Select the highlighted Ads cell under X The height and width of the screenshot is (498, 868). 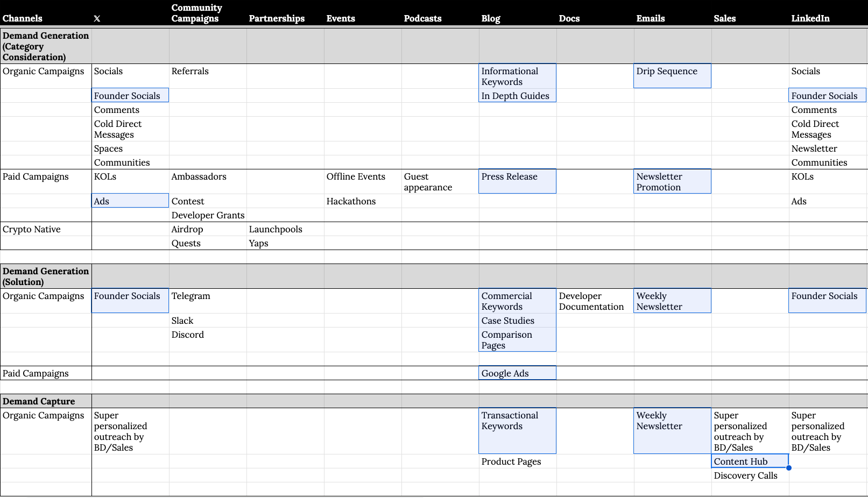point(130,201)
